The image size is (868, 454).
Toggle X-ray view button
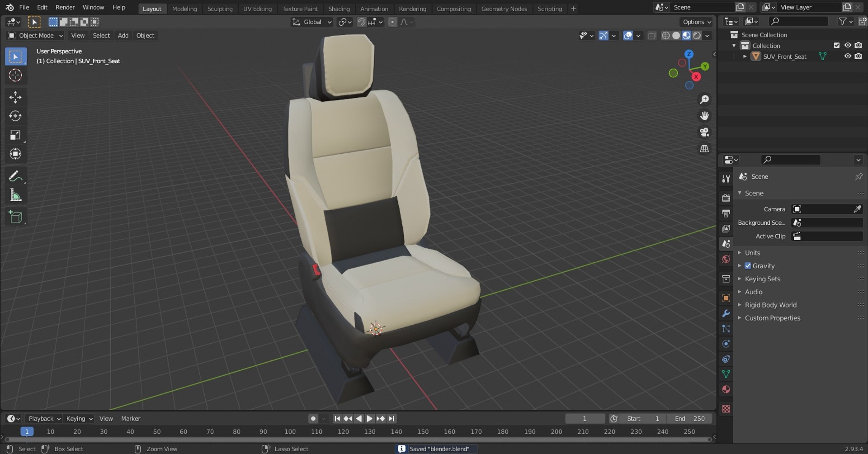(652, 35)
